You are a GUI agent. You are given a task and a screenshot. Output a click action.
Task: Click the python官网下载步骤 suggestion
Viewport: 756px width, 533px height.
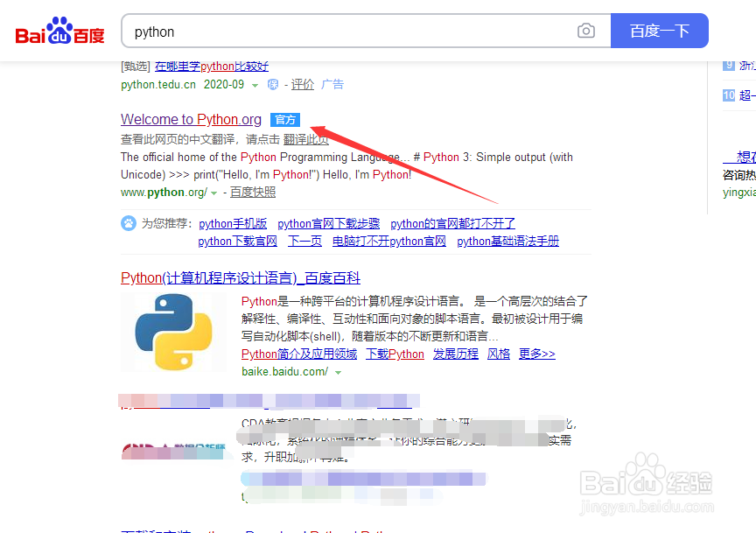[327, 222]
